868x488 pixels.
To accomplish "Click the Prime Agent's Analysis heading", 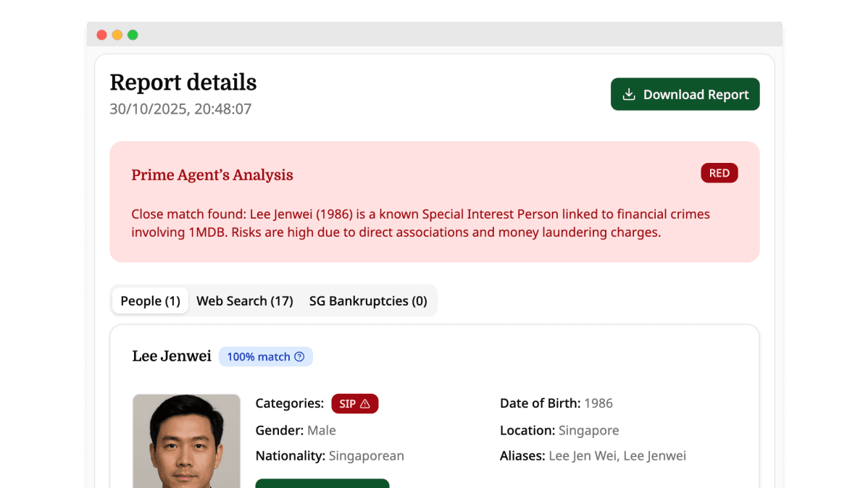I will [x=212, y=175].
